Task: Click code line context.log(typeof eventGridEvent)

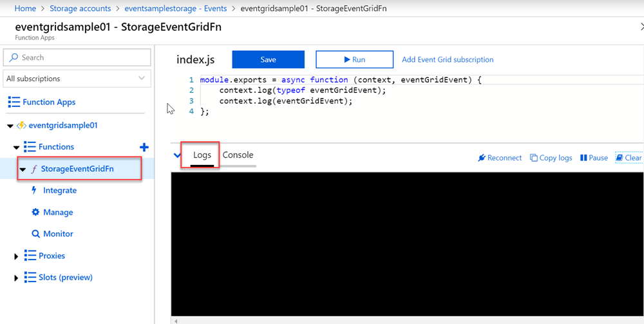Action: click(303, 90)
